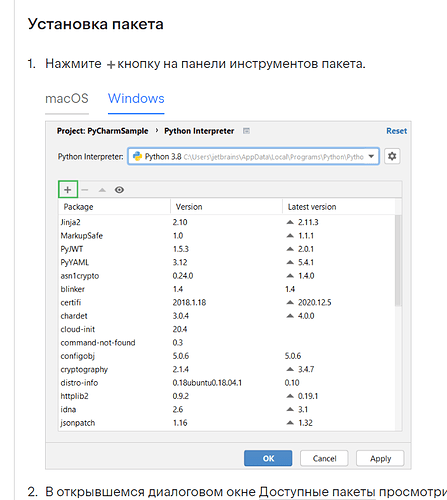Select the chardet package row
Viewport: 447px width, 500px height.
click(227, 316)
